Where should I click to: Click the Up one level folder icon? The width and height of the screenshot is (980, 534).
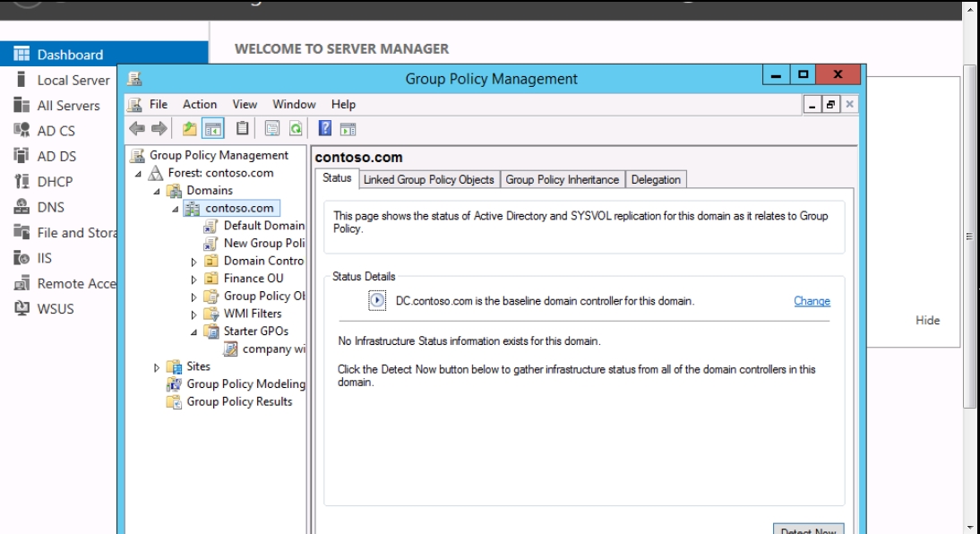tap(189, 129)
